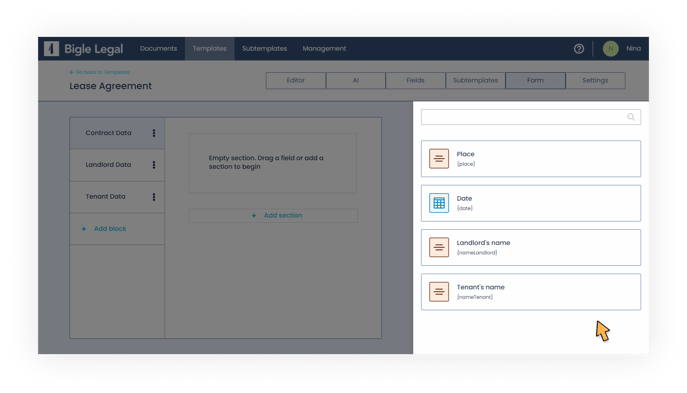Select the Place text field icon
687x393 pixels.
coord(439,159)
